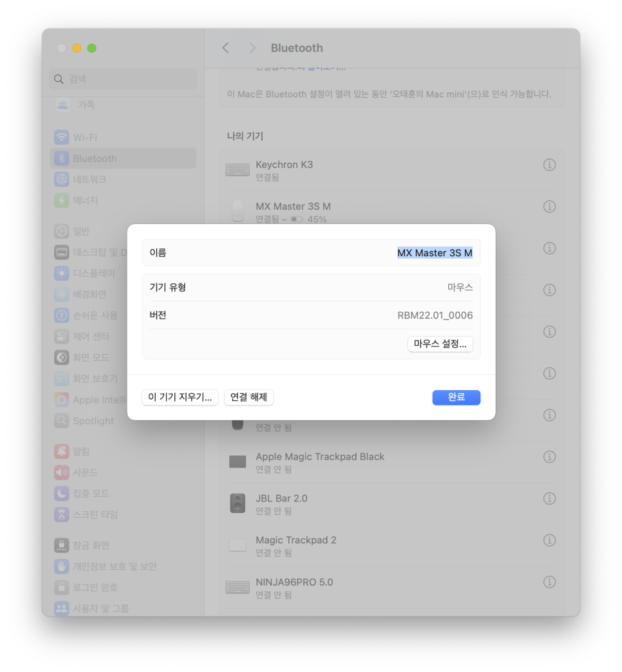Open the Apple Intelligence sidebar item
This screenshot has width=622, height=672.
[x=88, y=400]
